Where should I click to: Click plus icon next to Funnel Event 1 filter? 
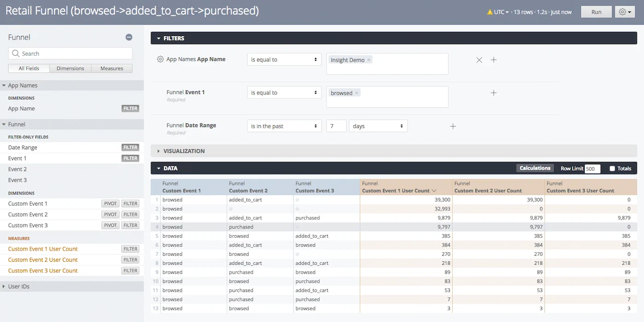click(x=494, y=93)
